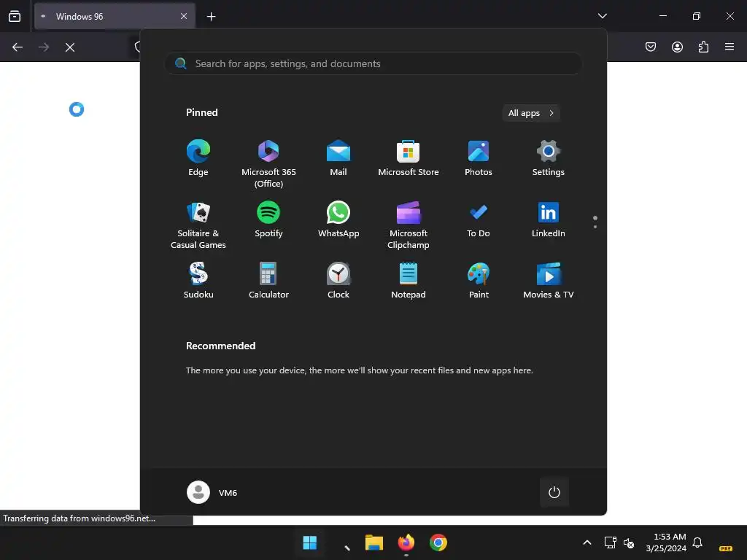Open Edge from pinned apps
The width and height of the screenshot is (747, 560).
pos(198,158)
